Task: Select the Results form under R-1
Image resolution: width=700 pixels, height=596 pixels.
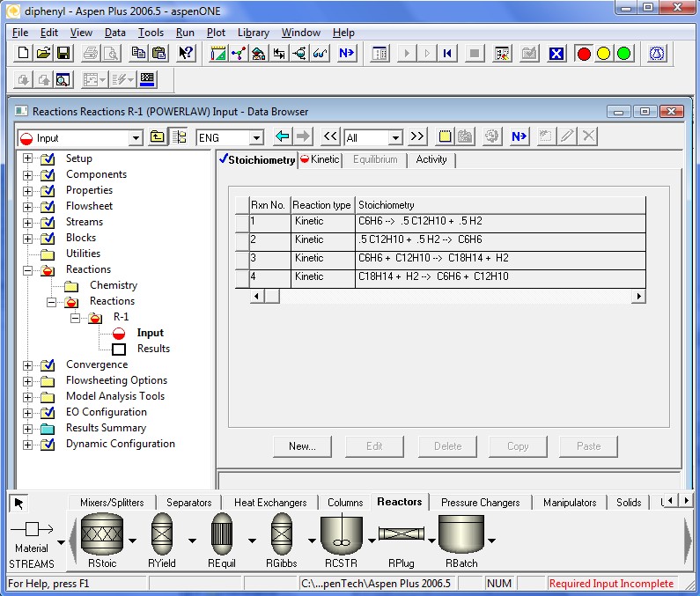Action: 153,349
